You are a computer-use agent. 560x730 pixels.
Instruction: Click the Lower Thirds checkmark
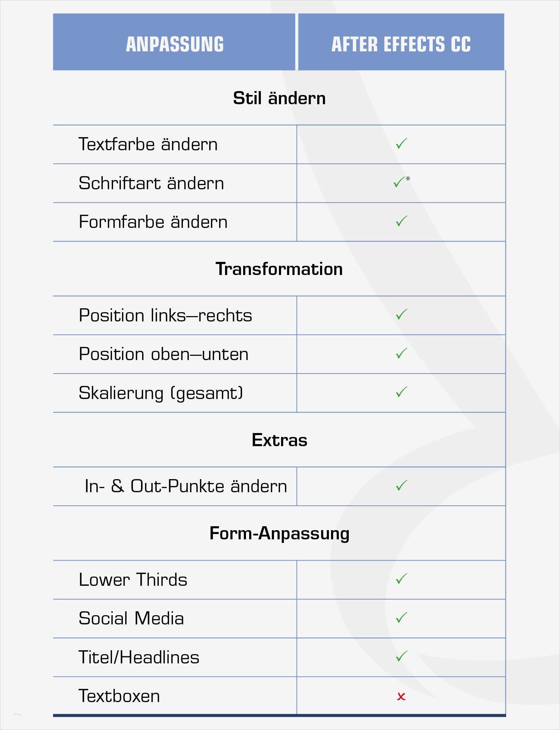pyautogui.click(x=401, y=579)
